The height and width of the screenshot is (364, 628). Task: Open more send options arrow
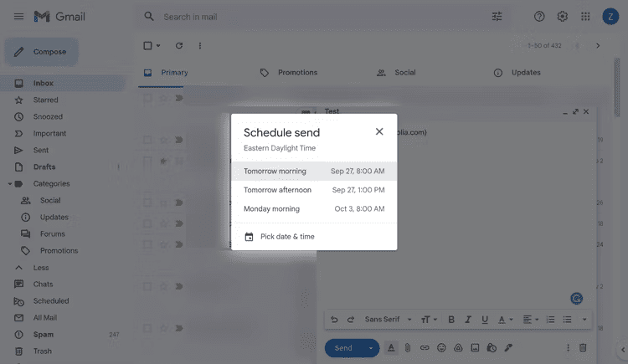371,348
